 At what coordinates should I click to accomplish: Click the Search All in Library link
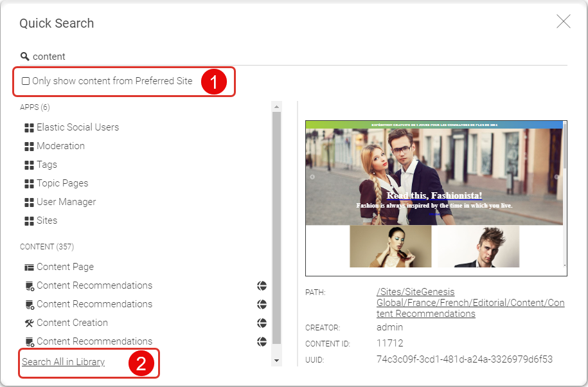coord(63,362)
